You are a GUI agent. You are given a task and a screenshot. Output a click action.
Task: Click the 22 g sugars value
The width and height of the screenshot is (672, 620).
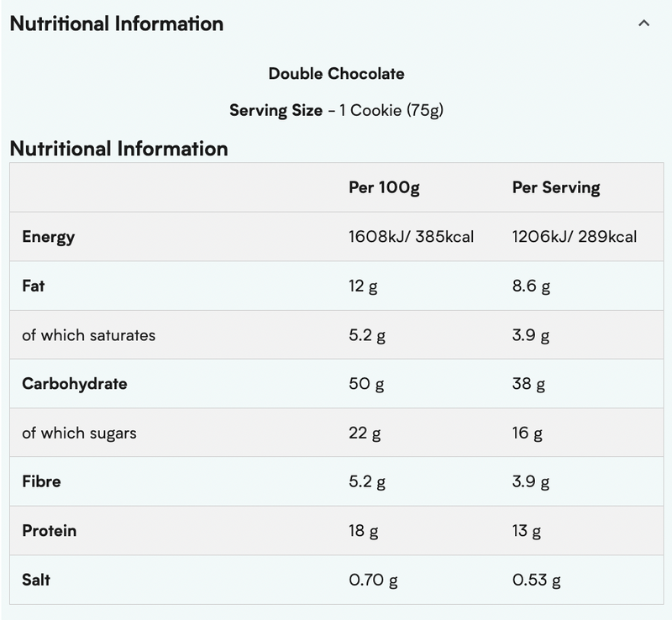tap(365, 433)
